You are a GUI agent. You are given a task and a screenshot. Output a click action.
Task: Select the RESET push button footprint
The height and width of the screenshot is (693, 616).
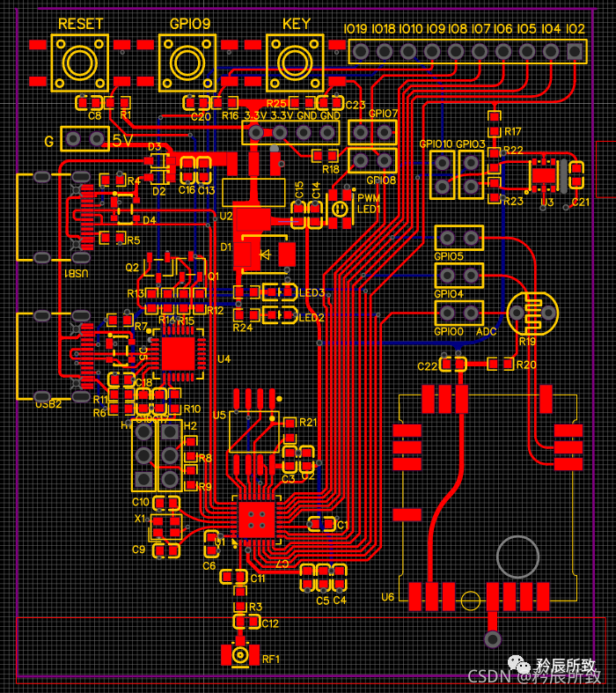click(79, 63)
